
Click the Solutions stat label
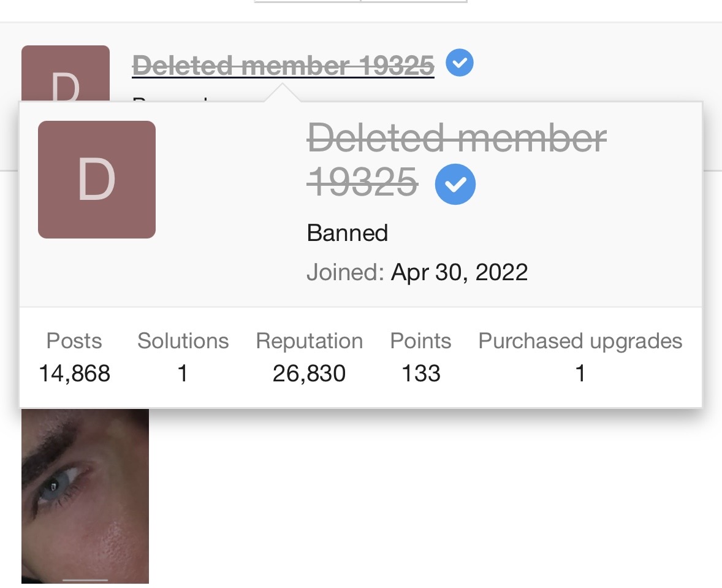183,341
